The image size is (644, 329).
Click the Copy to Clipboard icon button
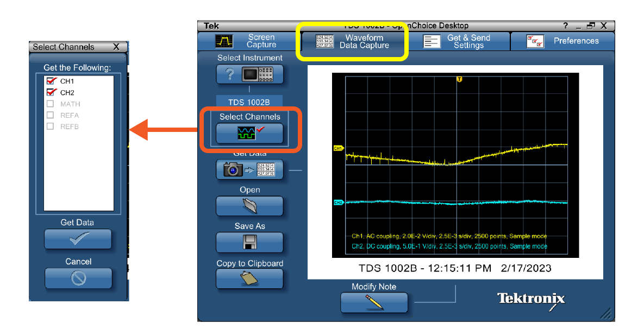tap(249, 279)
